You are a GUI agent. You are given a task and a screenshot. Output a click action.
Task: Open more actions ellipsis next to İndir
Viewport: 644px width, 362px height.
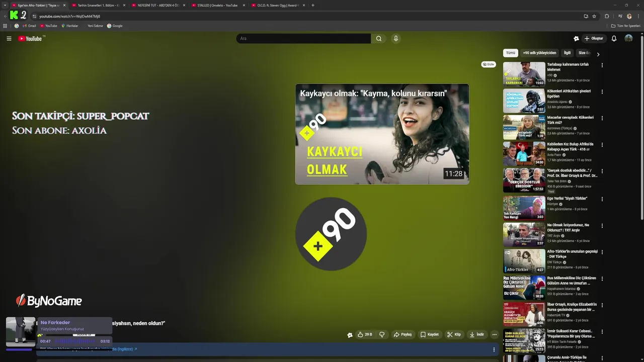click(495, 334)
